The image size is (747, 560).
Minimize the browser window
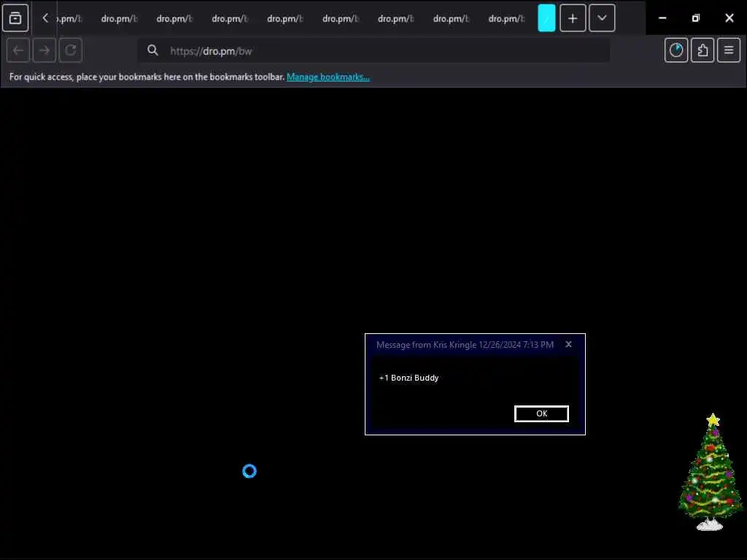point(662,18)
